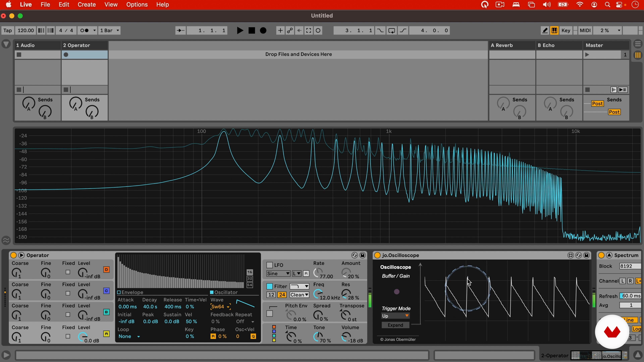Open Trigger Mode Up dropdown
This screenshot has width=644, height=362.
pos(395,316)
